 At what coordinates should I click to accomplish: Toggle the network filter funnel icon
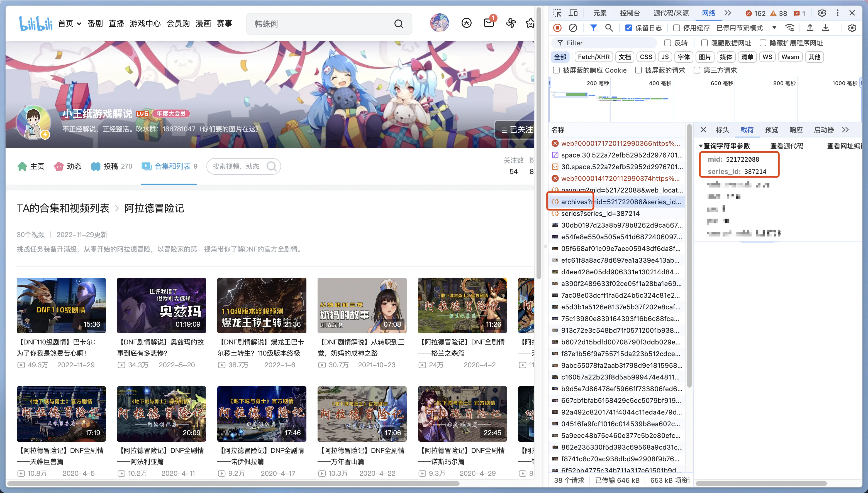[593, 28]
